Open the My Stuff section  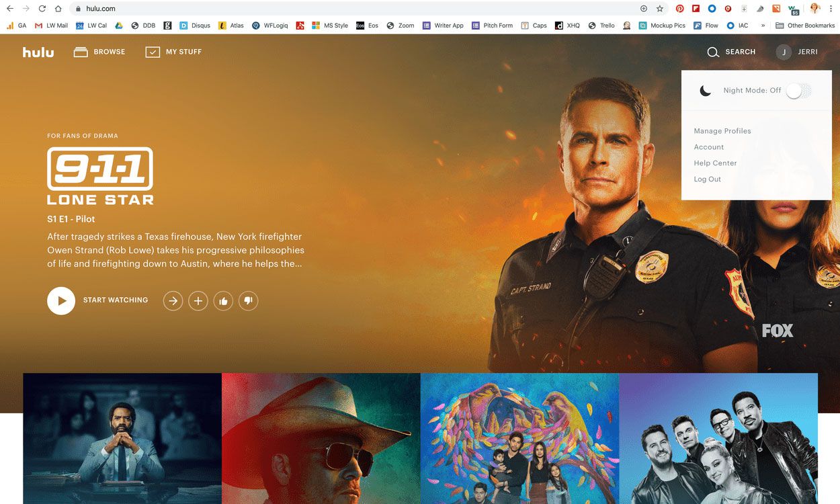[x=173, y=52]
